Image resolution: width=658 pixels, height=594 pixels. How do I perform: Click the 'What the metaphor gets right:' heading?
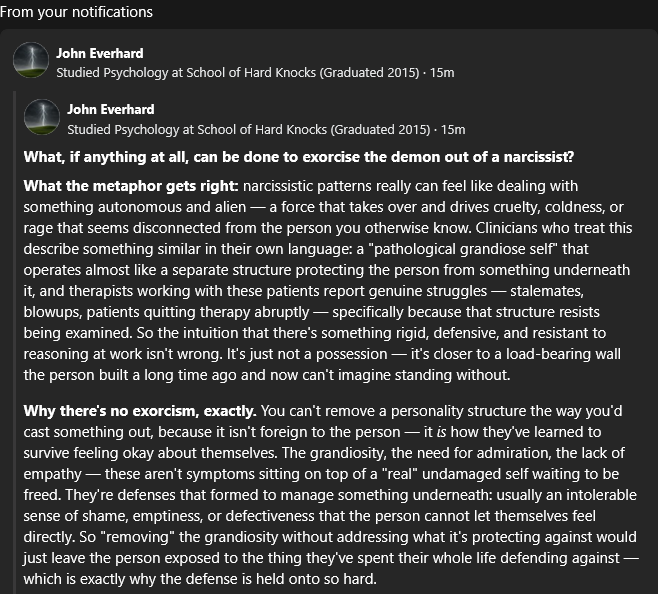(x=131, y=186)
